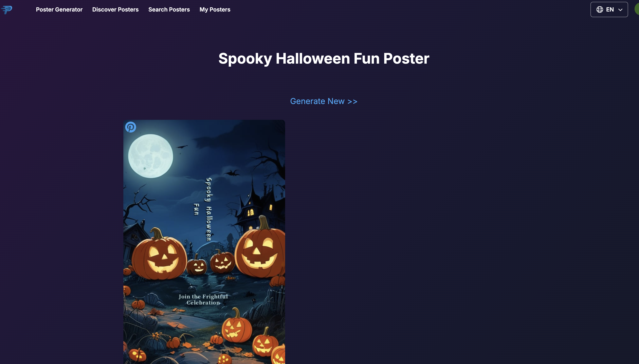Click the Generate New >> link
The width and height of the screenshot is (639, 364).
click(324, 101)
